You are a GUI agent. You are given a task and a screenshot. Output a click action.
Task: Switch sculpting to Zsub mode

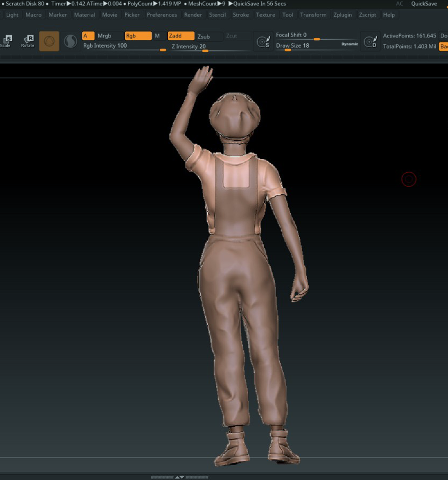coord(208,36)
